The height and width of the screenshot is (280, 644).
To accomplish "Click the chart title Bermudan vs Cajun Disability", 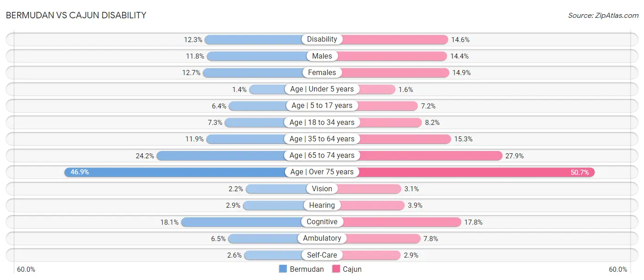I will 76,15.
